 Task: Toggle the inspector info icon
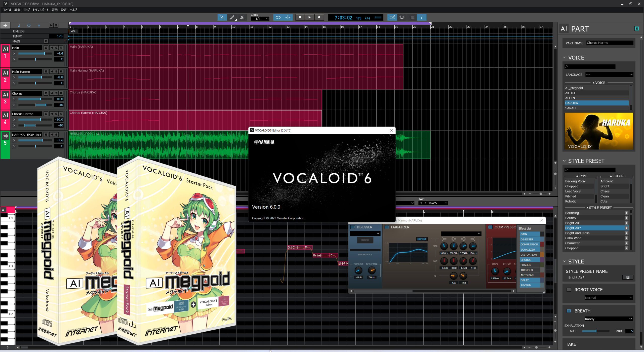click(422, 17)
